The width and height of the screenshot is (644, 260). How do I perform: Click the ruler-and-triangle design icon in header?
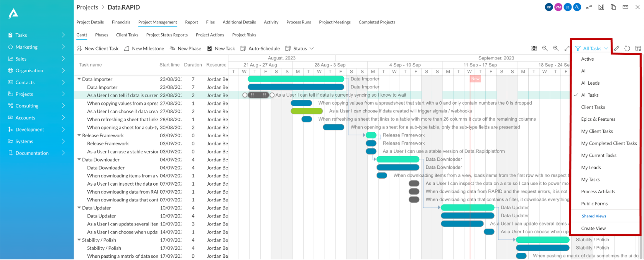[601, 7]
